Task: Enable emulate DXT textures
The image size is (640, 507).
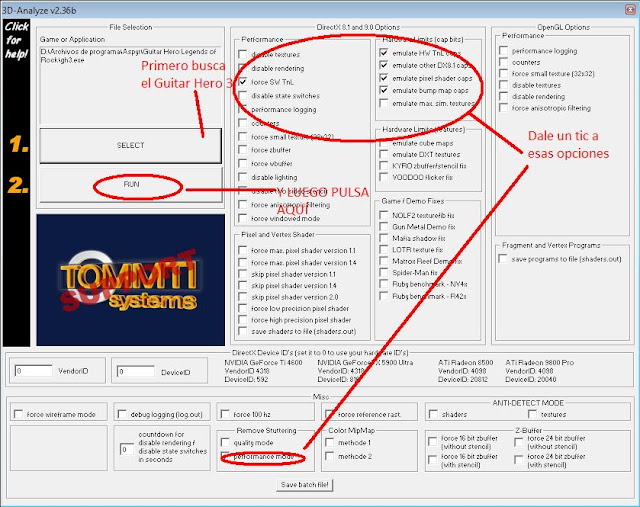Action: (x=384, y=154)
